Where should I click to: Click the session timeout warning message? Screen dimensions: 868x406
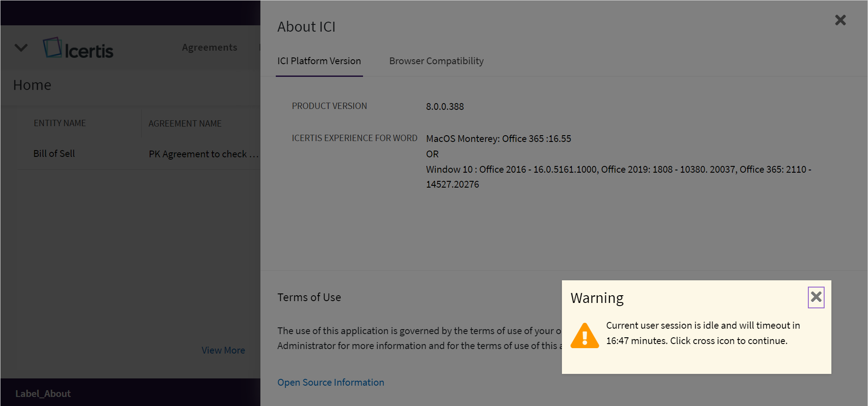703,333
